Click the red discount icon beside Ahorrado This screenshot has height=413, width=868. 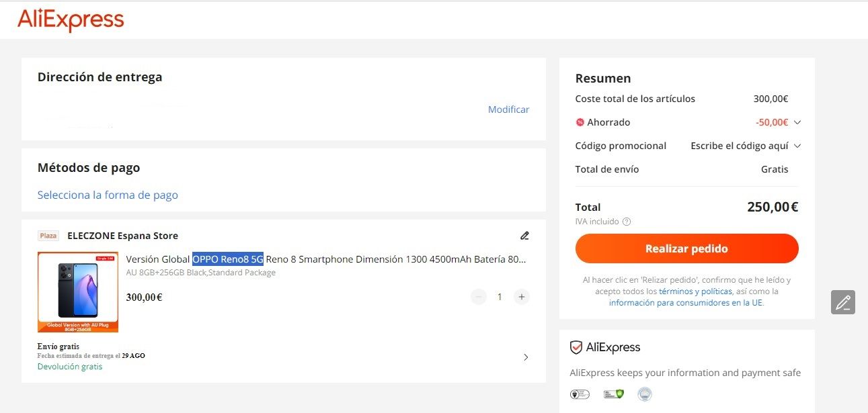tap(580, 122)
